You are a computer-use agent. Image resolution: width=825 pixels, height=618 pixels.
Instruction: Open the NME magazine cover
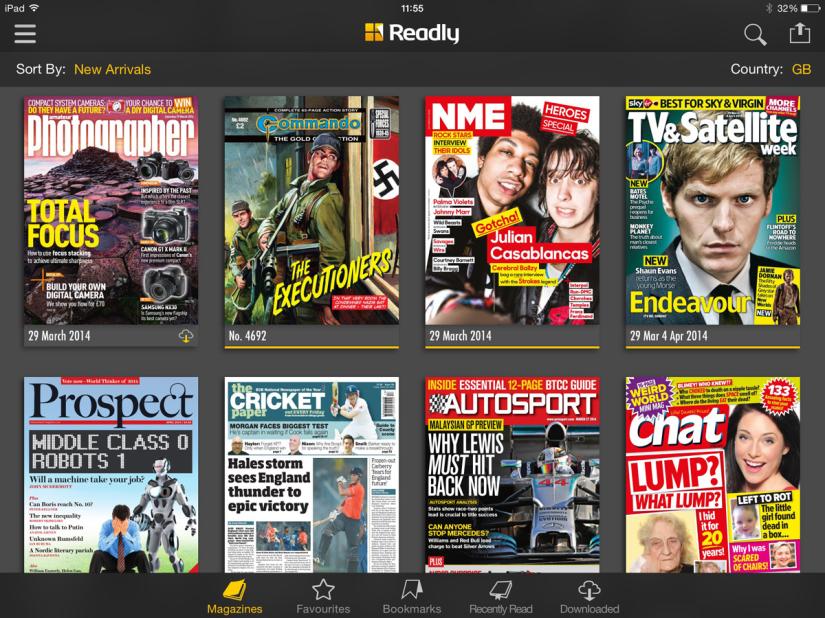[511, 215]
